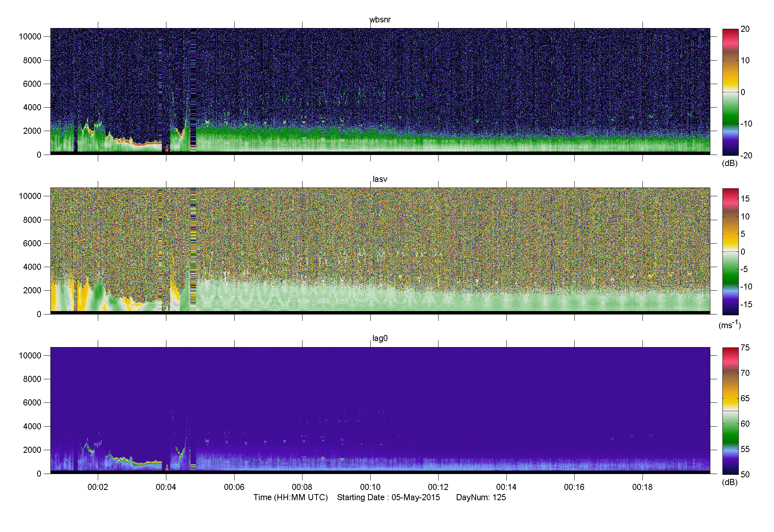Viewport: 774px width, 532px height.
Task: Click the 0 y-axis label of lag0 plot
Action: tap(39, 474)
